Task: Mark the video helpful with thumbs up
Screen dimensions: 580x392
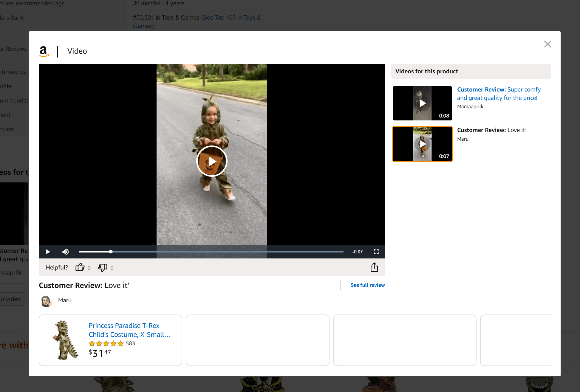Action: coord(80,267)
